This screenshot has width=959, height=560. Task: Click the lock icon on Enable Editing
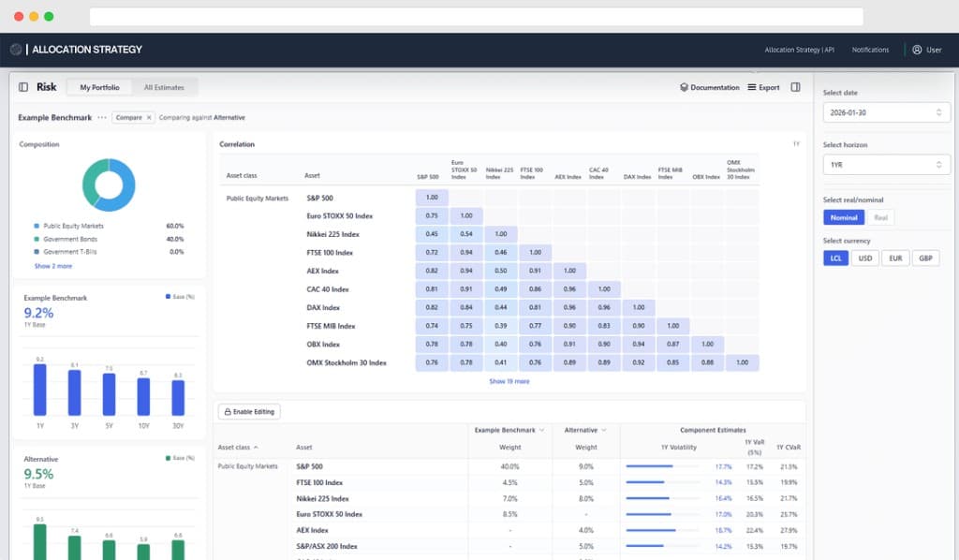229,411
